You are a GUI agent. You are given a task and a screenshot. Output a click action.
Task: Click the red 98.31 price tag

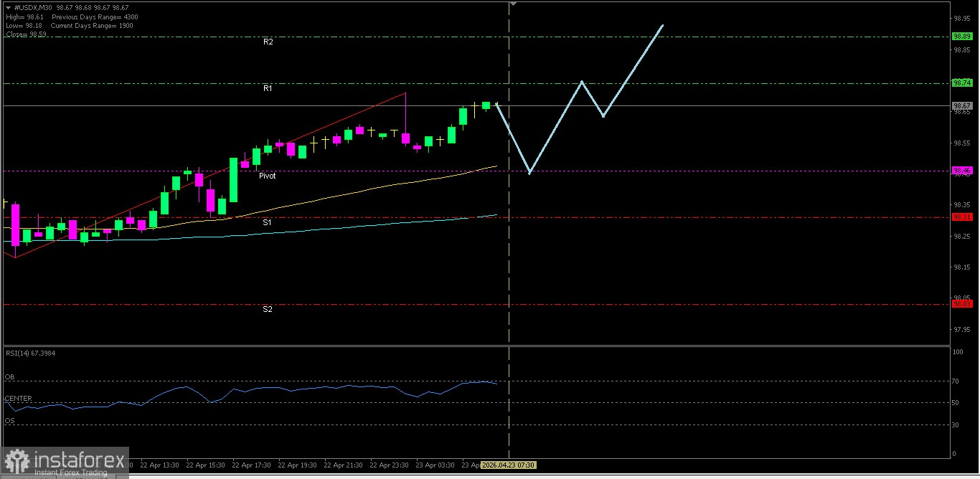[x=962, y=217]
